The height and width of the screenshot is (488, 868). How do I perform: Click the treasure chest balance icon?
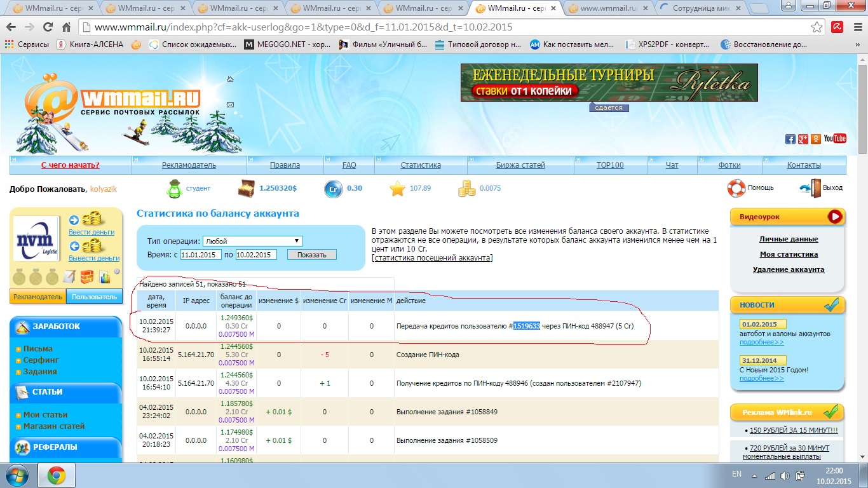(x=247, y=189)
